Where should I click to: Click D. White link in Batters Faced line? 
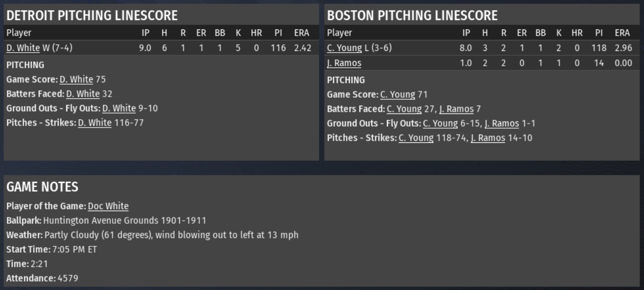tap(83, 94)
